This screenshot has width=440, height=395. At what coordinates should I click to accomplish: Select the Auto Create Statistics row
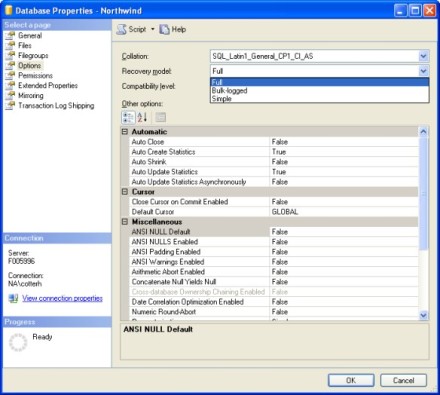(x=274, y=152)
